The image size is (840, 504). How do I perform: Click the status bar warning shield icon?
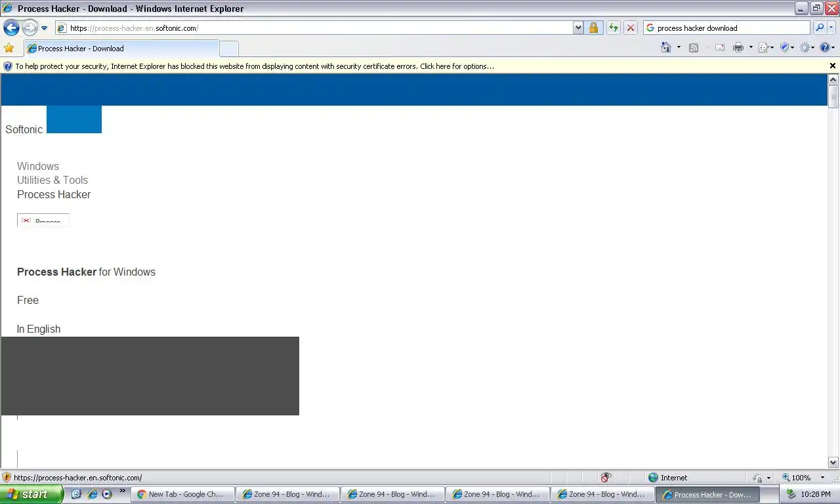click(7, 478)
